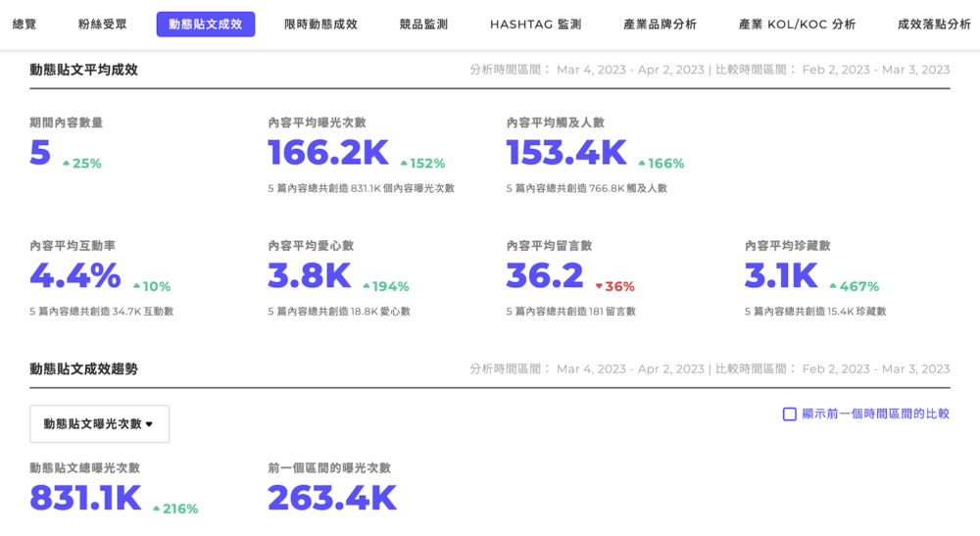This screenshot has height=536, width=980.
Task: Open the 動態貼文曝光次數 dropdown
Action: point(99,424)
